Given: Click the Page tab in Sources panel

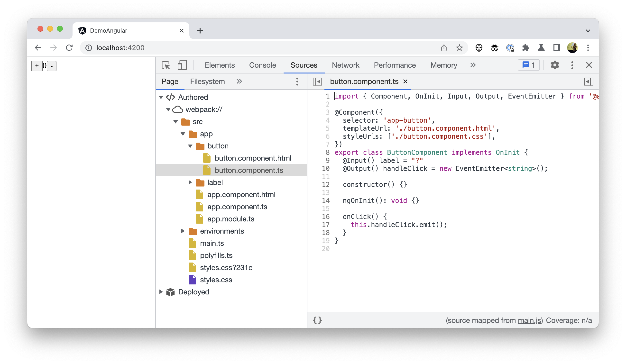Looking at the screenshot, I should [x=169, y=82].
